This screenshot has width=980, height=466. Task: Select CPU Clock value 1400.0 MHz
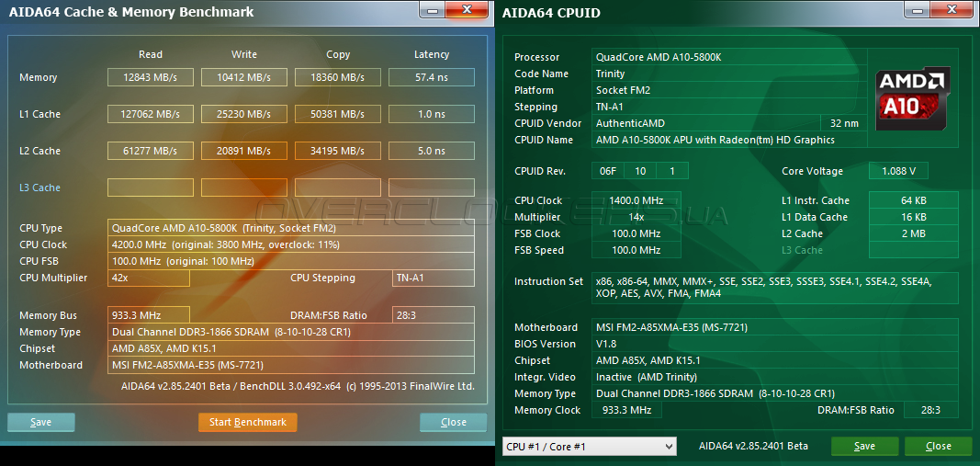pyautogui.click(x=636, y=200)
